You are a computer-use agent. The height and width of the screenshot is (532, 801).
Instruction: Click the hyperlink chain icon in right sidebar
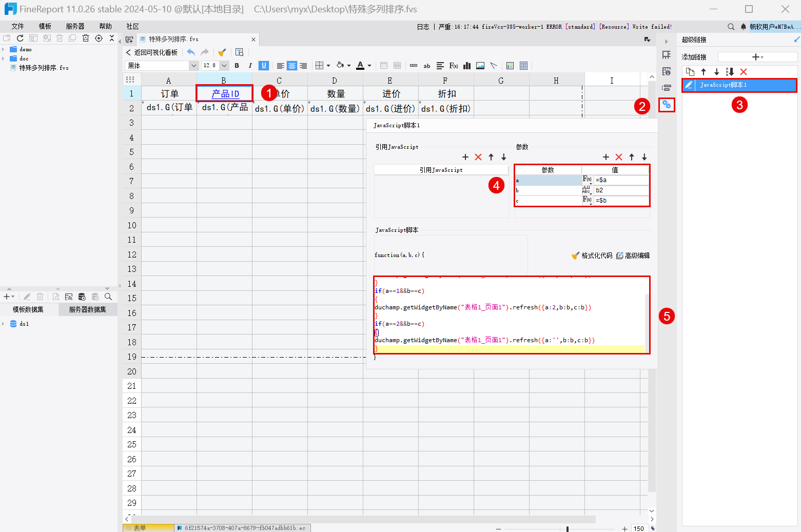click(666, 105)
